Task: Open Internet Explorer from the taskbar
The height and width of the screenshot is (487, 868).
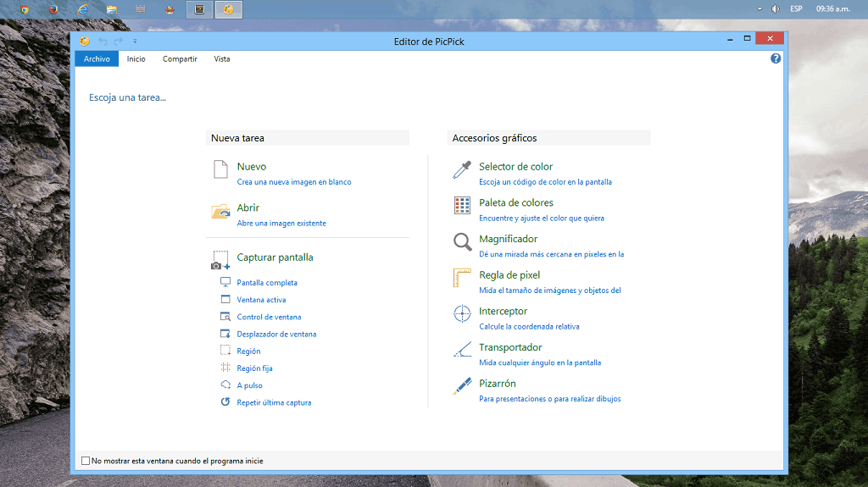Action: (x=82, y=8)
